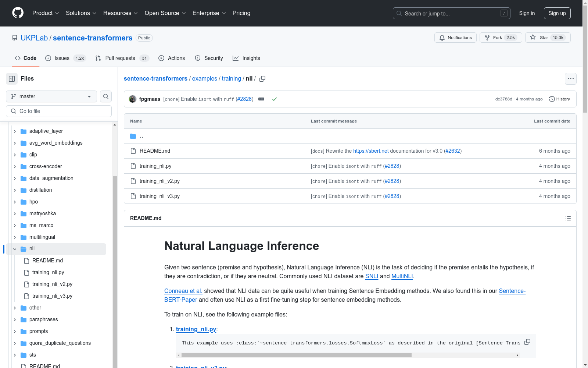The image size is (588, 368).
Task: Click the README.md file icon in table
Action: 133,151
